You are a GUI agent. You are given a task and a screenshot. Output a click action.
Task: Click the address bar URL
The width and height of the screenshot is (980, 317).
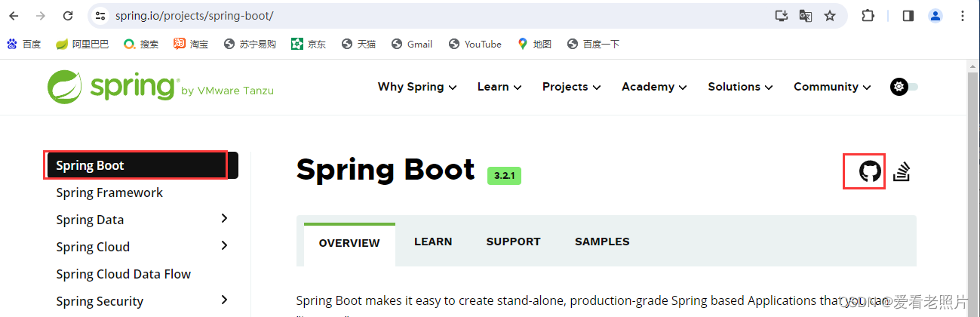click(195, 16)
